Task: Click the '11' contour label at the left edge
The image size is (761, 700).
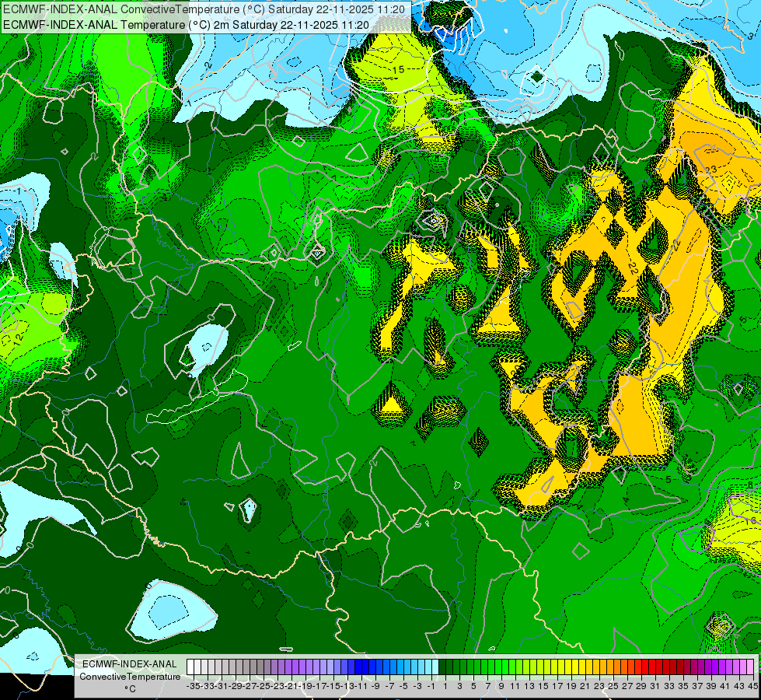Action: (x=20, y=309)
